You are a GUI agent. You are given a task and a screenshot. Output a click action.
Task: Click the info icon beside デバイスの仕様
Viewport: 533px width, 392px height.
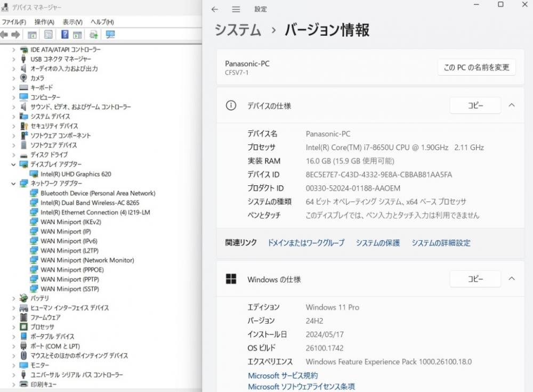[x=231, y=105]
